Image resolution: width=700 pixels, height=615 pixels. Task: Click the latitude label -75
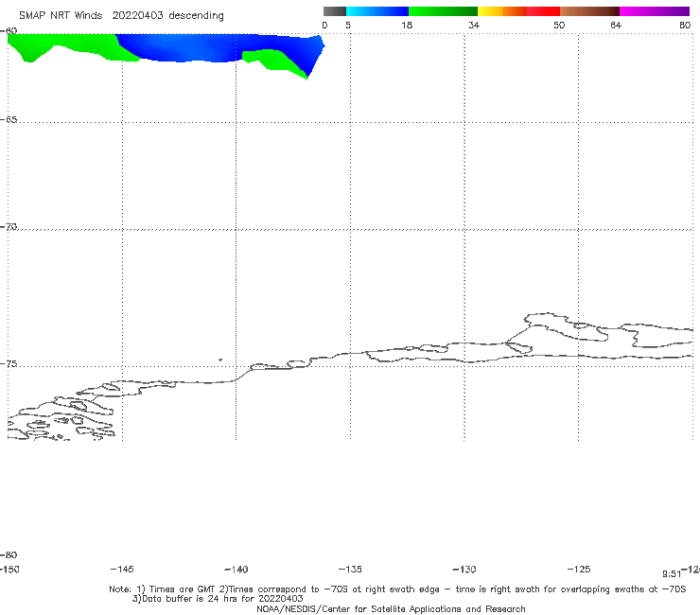[9, 364]
